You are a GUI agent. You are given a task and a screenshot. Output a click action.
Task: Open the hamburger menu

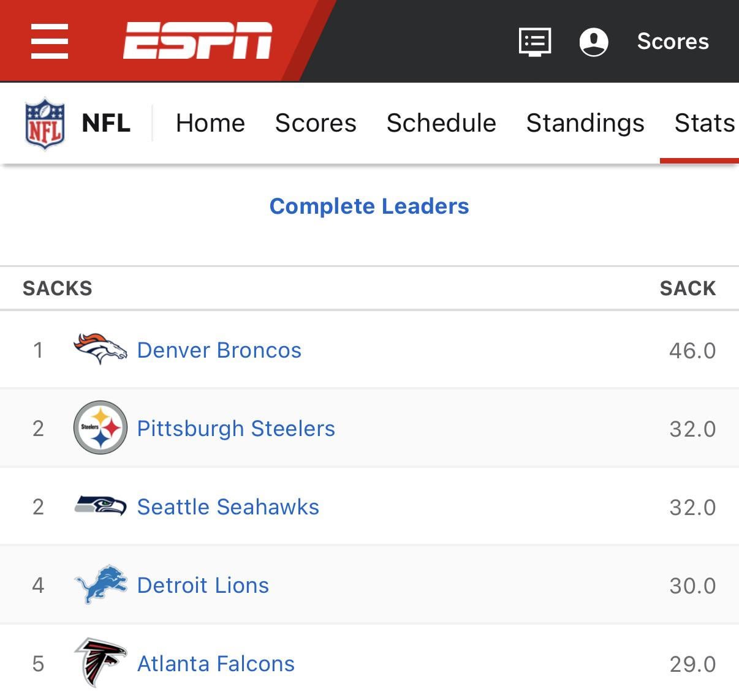[x=49, y=41]
